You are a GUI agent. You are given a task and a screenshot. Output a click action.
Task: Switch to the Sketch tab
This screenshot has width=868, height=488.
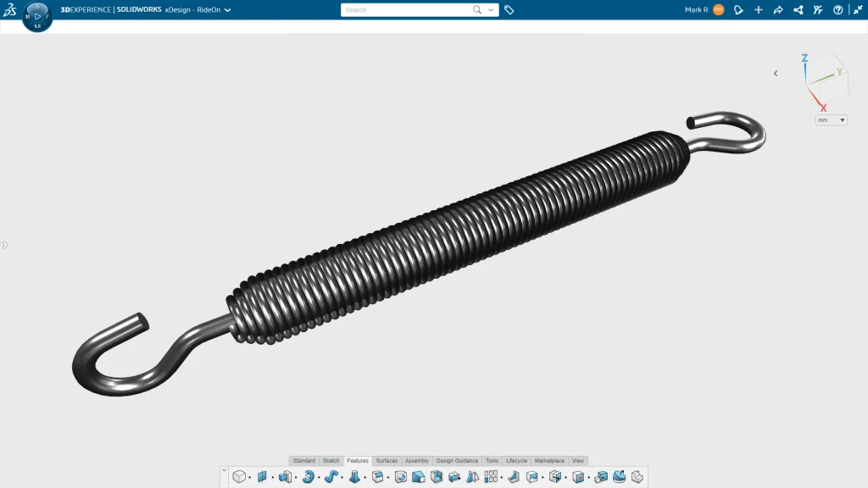(331, 461)
